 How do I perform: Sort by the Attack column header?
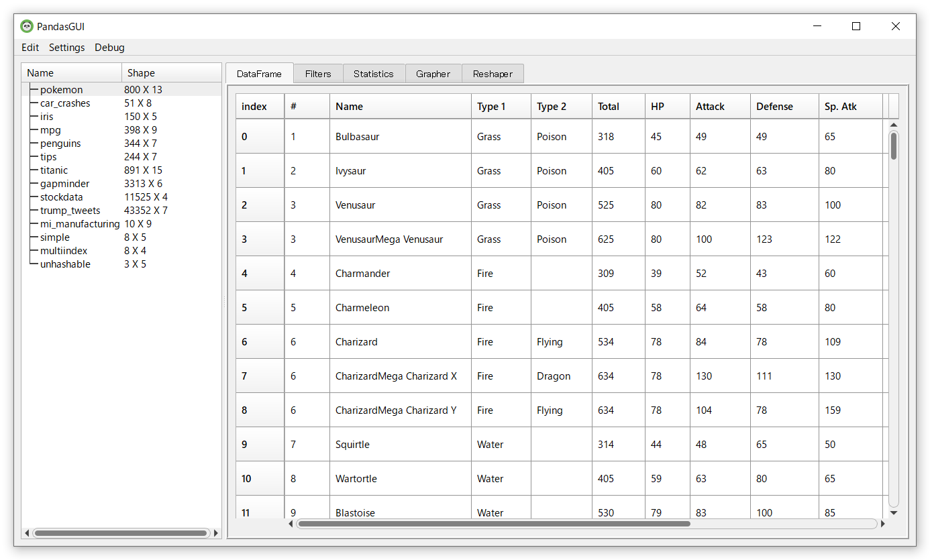711,107
